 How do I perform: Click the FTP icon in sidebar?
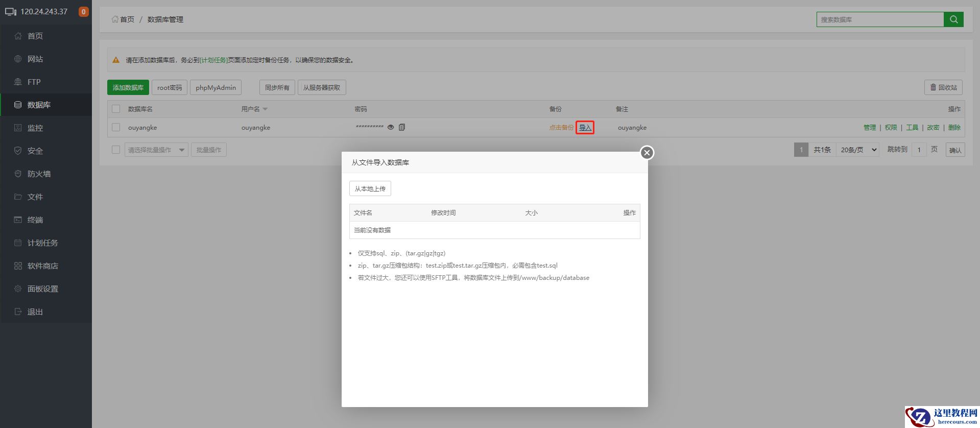(x=18, y=82)
